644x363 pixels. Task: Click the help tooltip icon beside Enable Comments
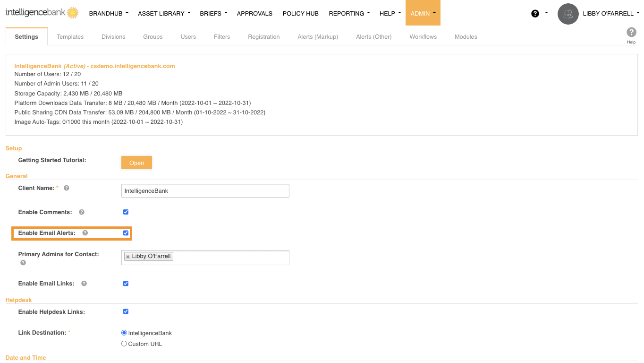point(82,212)
